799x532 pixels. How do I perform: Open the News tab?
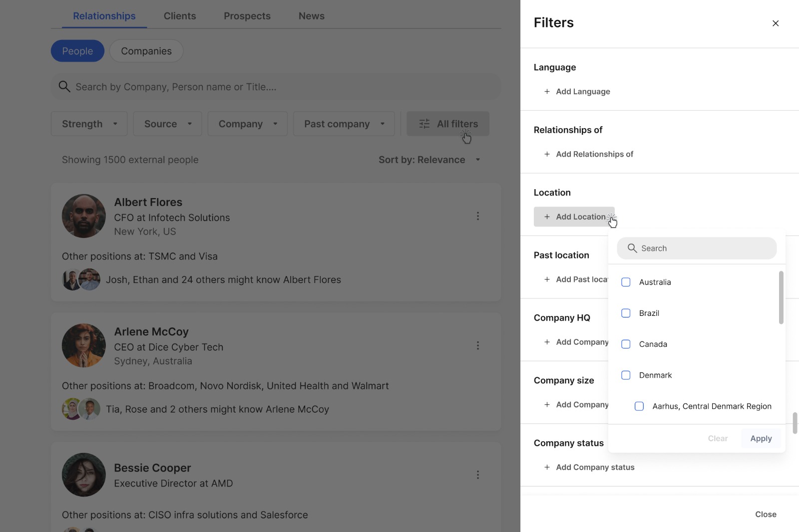click(311, 16)
